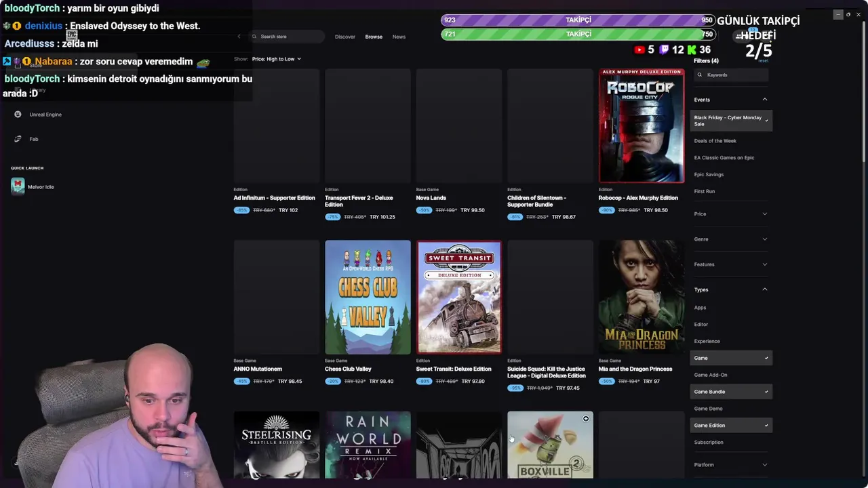Click the TRY 97.80 price text
The height and width of the screenshot is (488, 868).
pos(473,382)
